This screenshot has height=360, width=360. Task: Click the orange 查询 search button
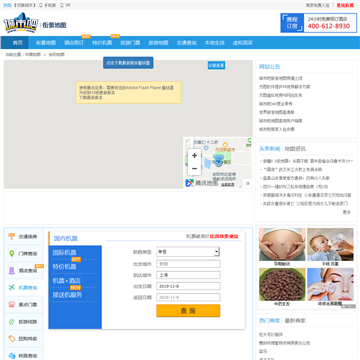pyautogui.click(x=188, y=310)
